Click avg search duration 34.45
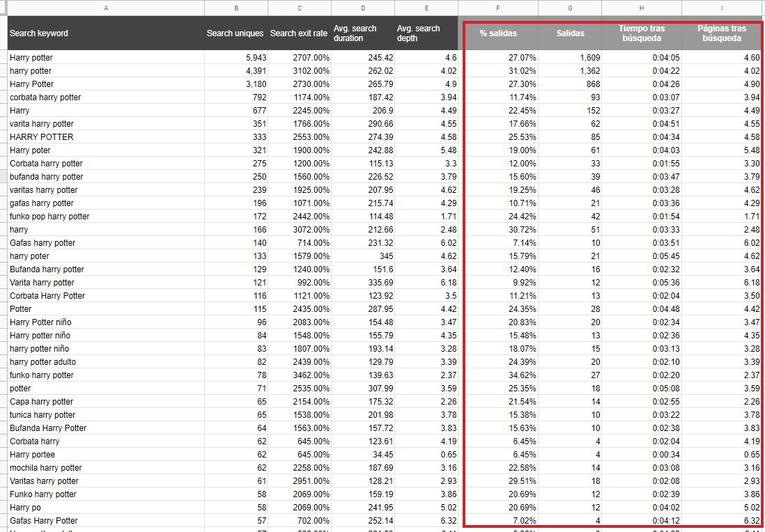The width and height of the screenshot is (765, 532). tap(363, 455)
